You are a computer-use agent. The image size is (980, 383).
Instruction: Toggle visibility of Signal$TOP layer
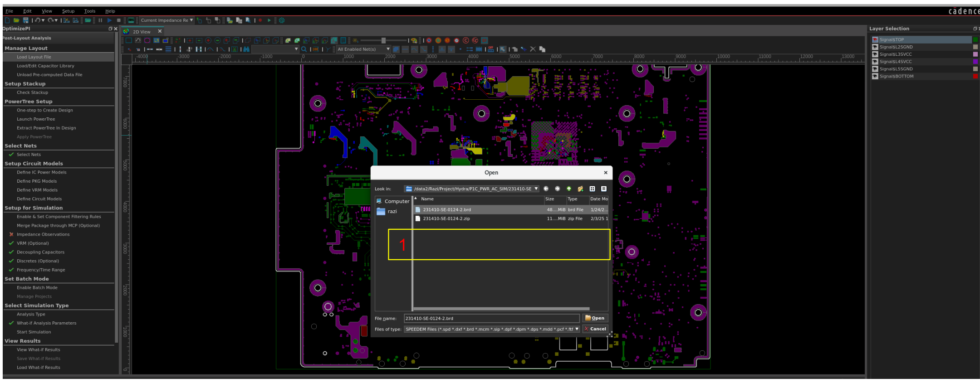point(875,40)
